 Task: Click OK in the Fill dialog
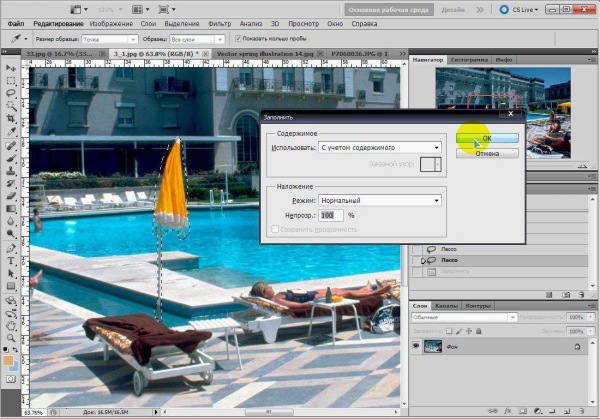pos(486,138)
